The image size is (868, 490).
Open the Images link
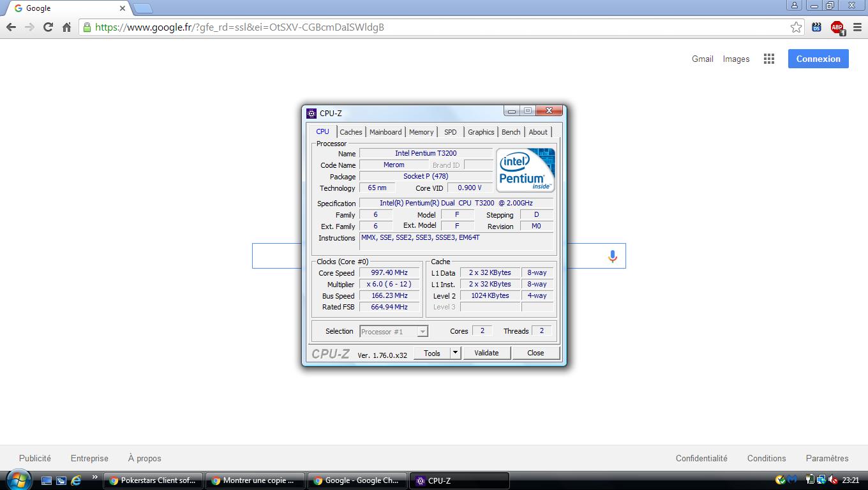pyautogui.click(x=736, y=59)
